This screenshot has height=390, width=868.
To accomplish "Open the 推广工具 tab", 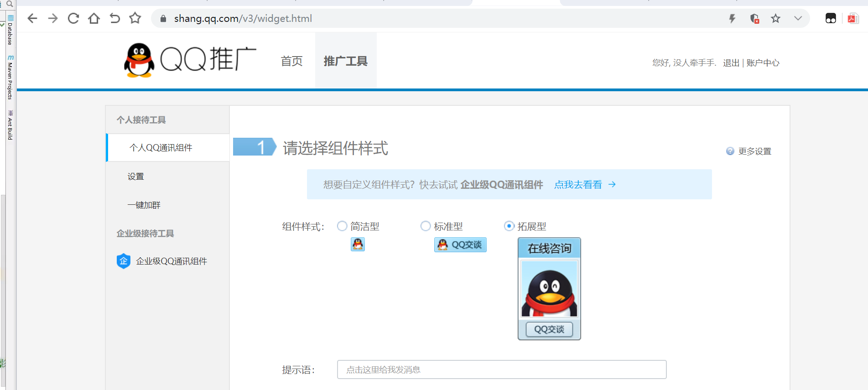I will (345, 61).
